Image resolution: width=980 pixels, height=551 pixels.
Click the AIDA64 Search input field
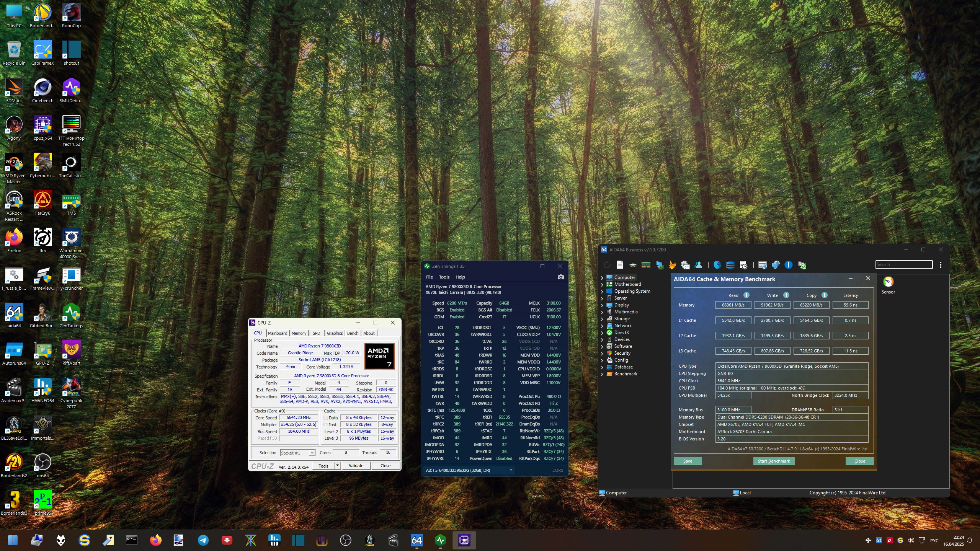903,264
